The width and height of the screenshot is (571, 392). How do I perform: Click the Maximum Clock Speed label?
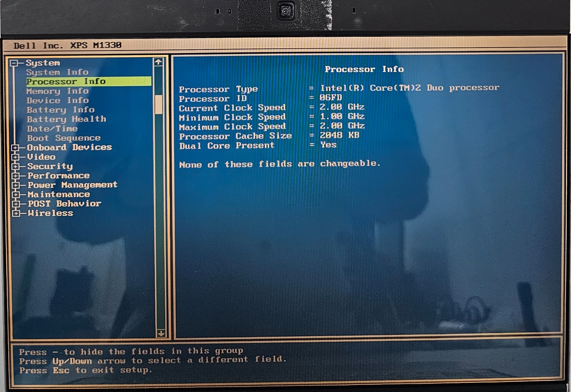coord(232,127)
